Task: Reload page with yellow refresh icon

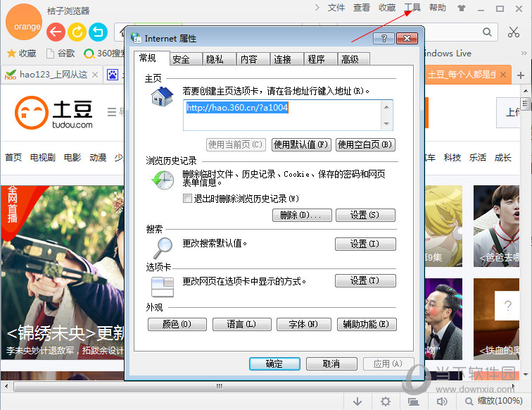Action: click(77, 32)
